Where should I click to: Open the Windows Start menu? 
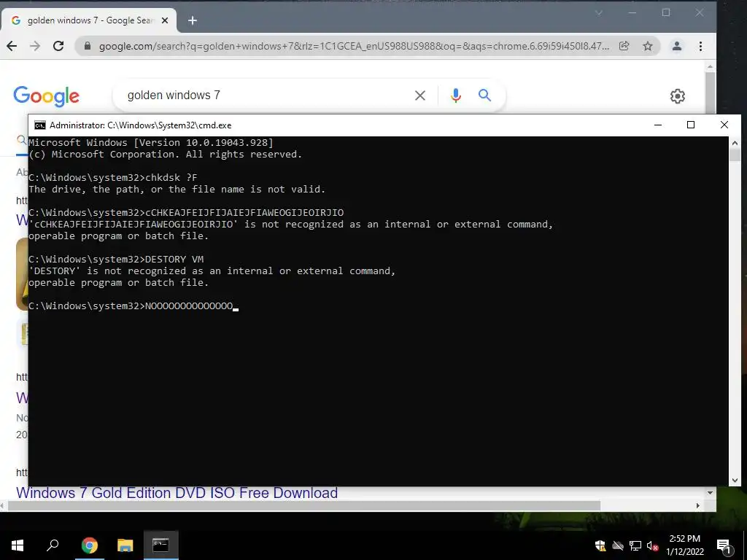[18, 545]
